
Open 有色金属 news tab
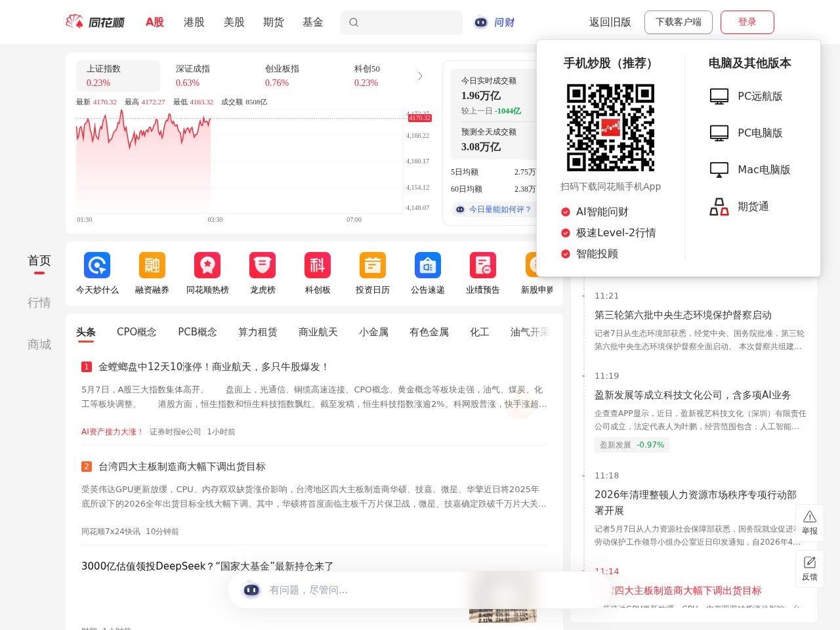tap(429, 332)
